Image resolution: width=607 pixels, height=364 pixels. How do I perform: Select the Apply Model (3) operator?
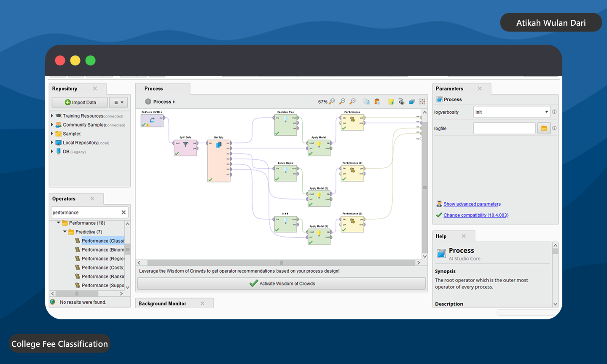click(319, 236)
